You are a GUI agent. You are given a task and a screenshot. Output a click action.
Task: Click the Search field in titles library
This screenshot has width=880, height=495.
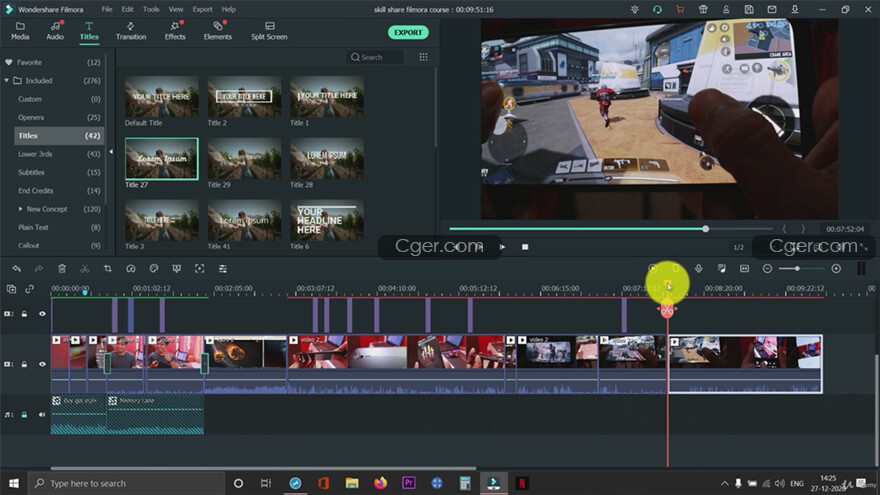(x=375, y=57)
